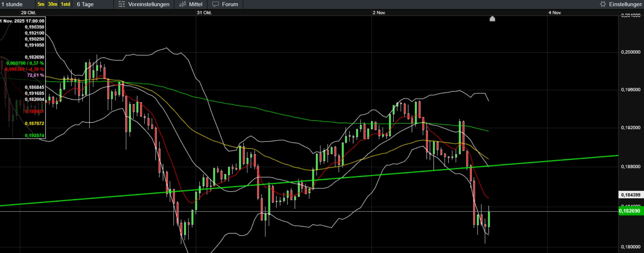Click the 0,200000 level on the price axis
This screenshot has width=644, height=253.
tap(631, 52)
